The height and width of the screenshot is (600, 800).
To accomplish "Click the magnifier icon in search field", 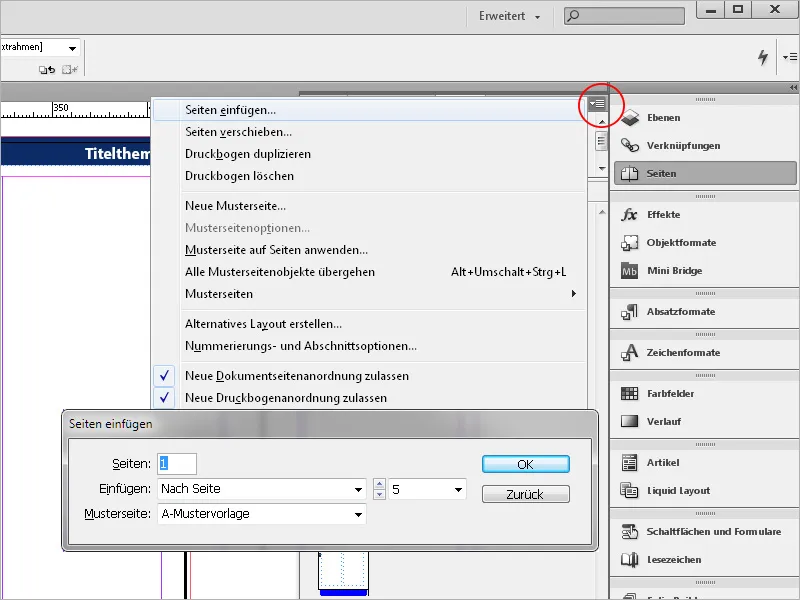I will coord(573,16).
